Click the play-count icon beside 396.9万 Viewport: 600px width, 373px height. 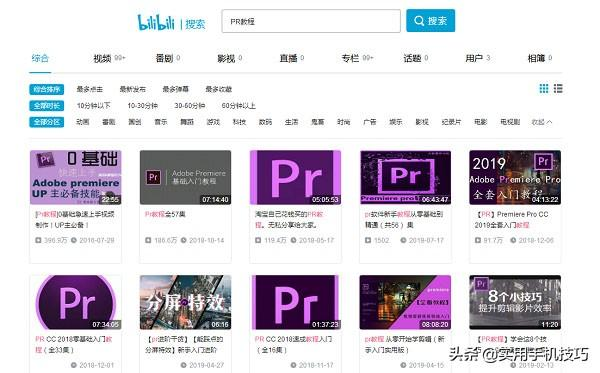tap(38, 240)
